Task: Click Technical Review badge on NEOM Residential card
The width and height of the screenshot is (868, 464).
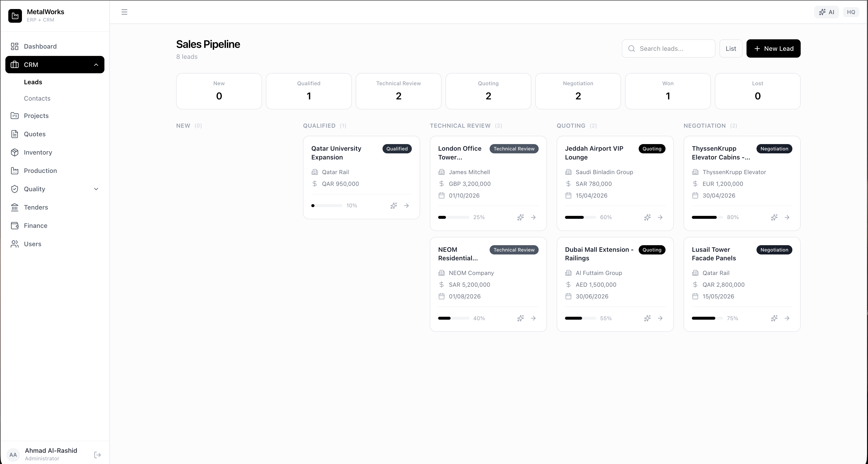Action: point(514,250)
